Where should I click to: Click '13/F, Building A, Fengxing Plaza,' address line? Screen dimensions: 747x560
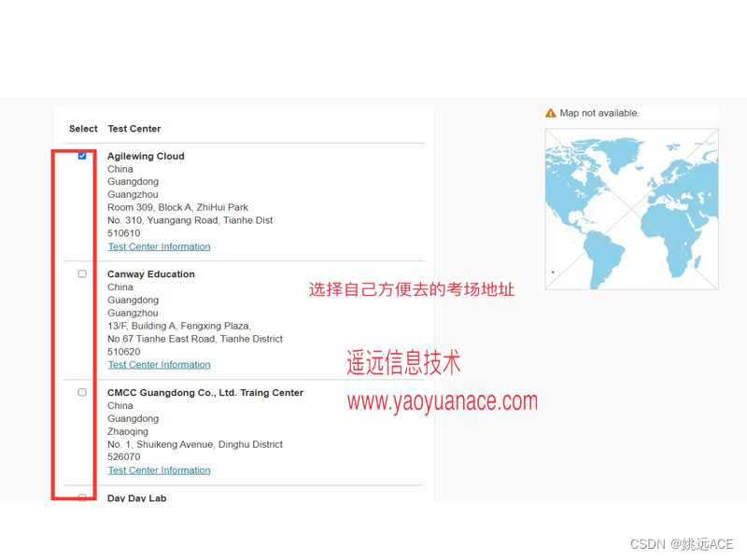(179, 326)
